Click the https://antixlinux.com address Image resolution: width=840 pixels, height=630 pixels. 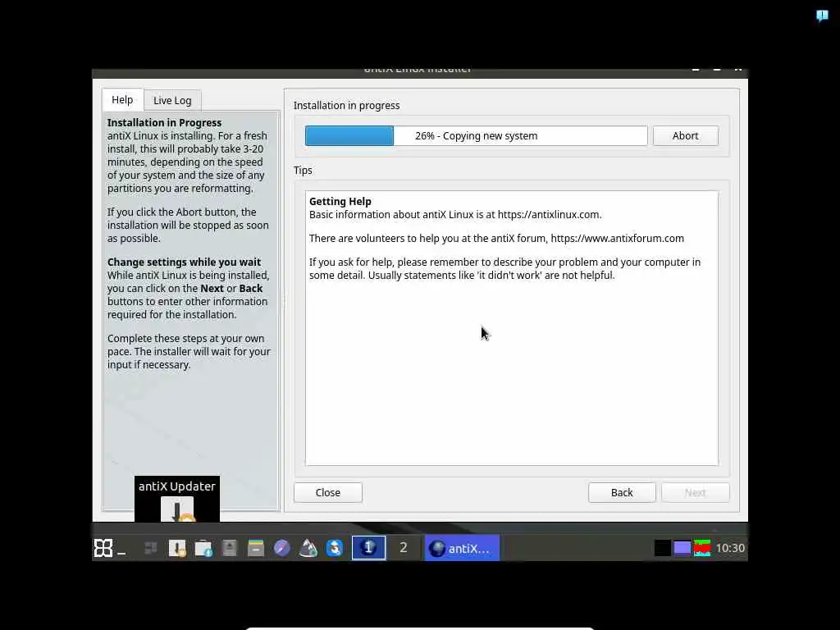point(549,214)
